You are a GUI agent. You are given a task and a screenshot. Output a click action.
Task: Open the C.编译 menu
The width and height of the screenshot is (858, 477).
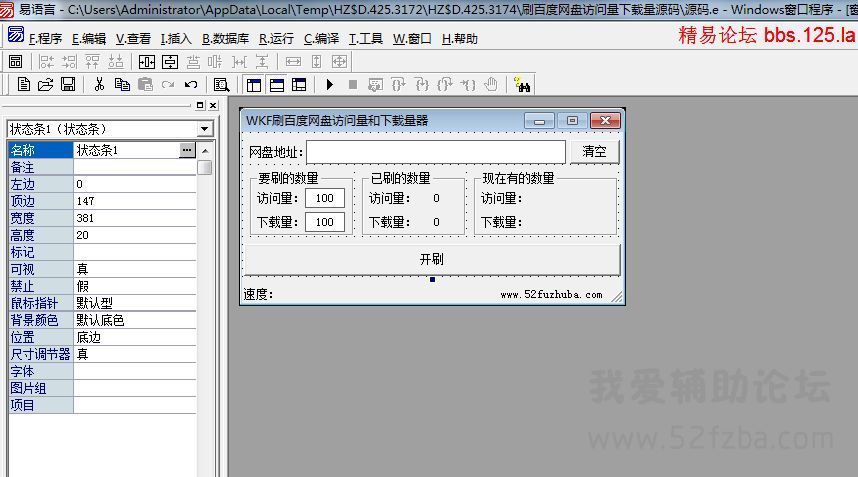click(321, 39)
